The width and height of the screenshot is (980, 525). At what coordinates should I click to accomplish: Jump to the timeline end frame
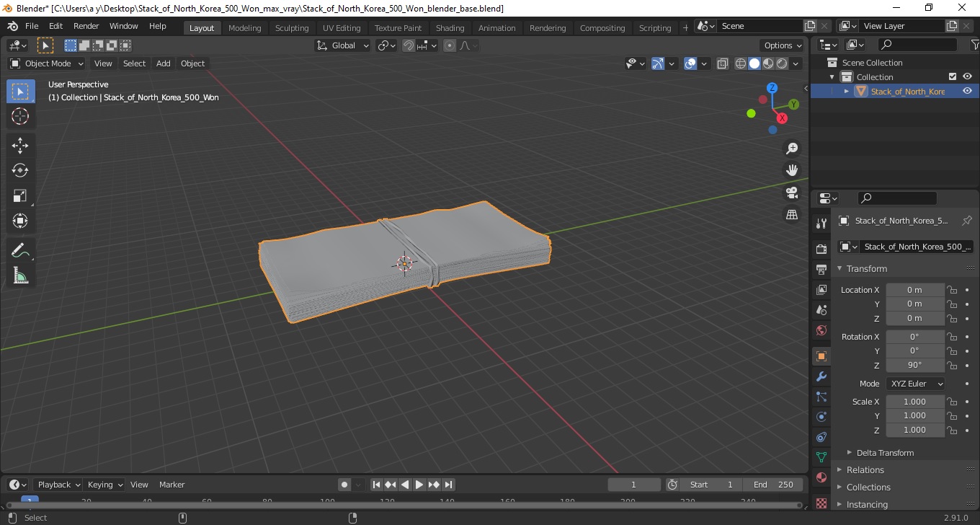(x=448, y=485)
